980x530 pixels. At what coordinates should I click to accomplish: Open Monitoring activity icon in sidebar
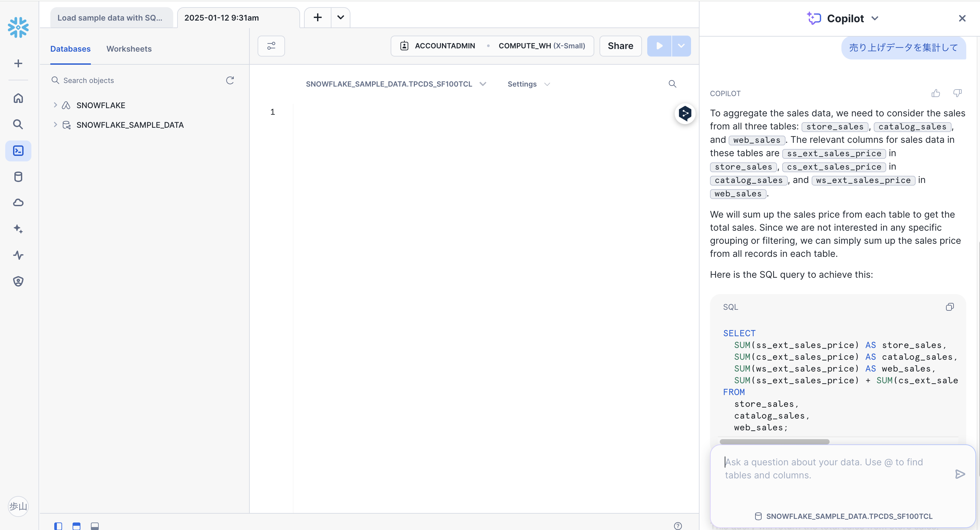pos(18,255)
